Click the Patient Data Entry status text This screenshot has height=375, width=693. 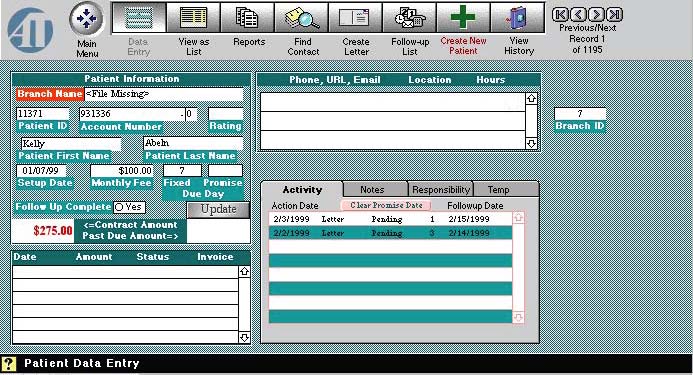tap(82, 364)
